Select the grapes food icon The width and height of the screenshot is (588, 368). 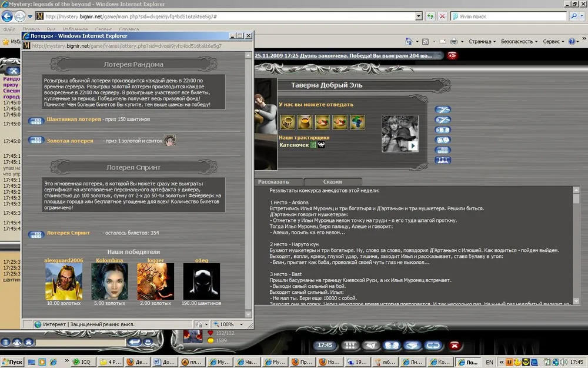click(358, 122)
